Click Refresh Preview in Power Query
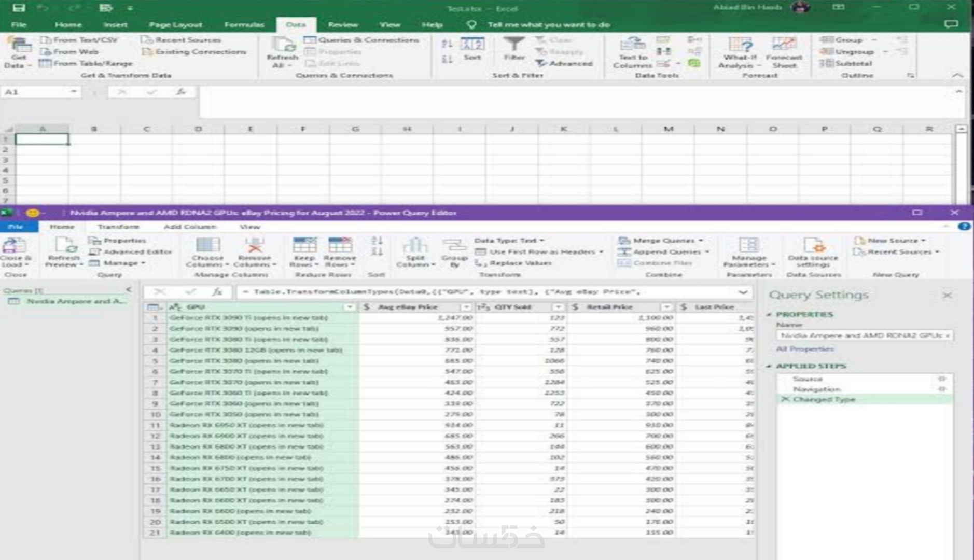The height and width of the screenshot is (560, 974). tap(64, 251)
